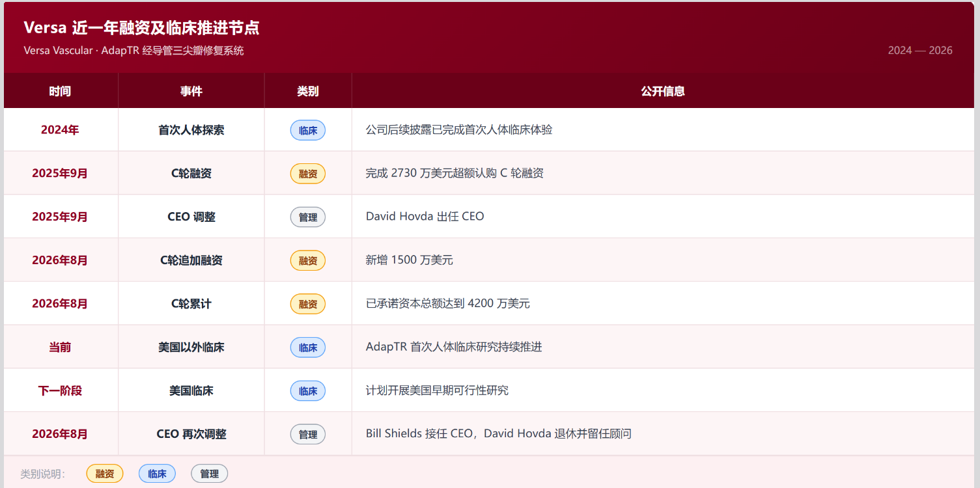Click the 融资 badge in the C轮融资 row
Image resolution: width=980 pixels, height=488 pixels.
(308, 174)
